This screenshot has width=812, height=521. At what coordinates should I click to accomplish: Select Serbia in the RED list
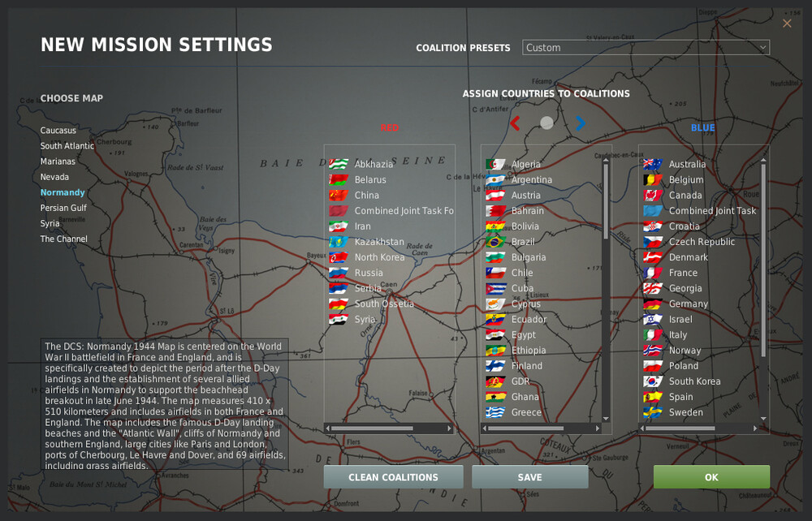point(368,288)
